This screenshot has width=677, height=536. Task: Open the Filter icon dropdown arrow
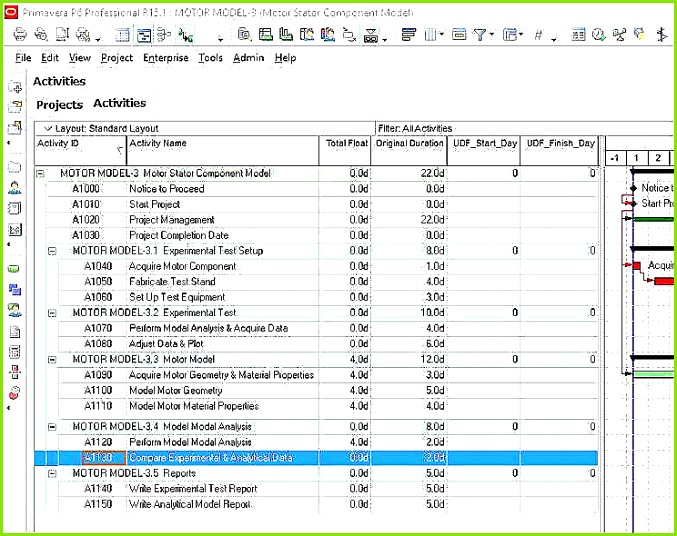(491, 35)
